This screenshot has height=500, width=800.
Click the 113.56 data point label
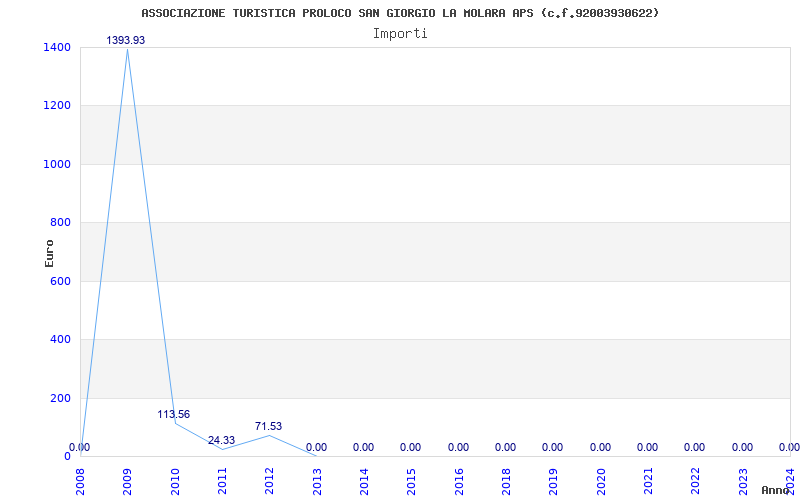pyautogui.click(x=173, y=414)
